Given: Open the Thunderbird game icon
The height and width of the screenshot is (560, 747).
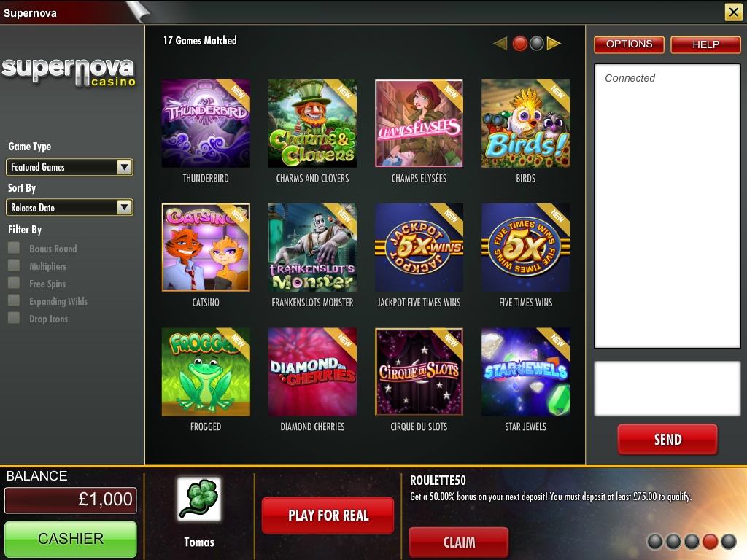Looking at the screenshot, I should [x=206, y=123].
